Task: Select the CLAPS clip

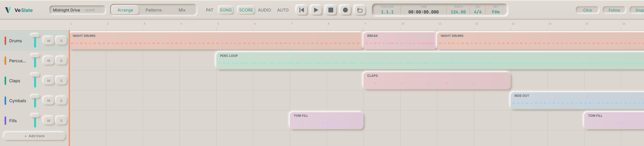Action: pyautogui.click(x=437, y=80)
